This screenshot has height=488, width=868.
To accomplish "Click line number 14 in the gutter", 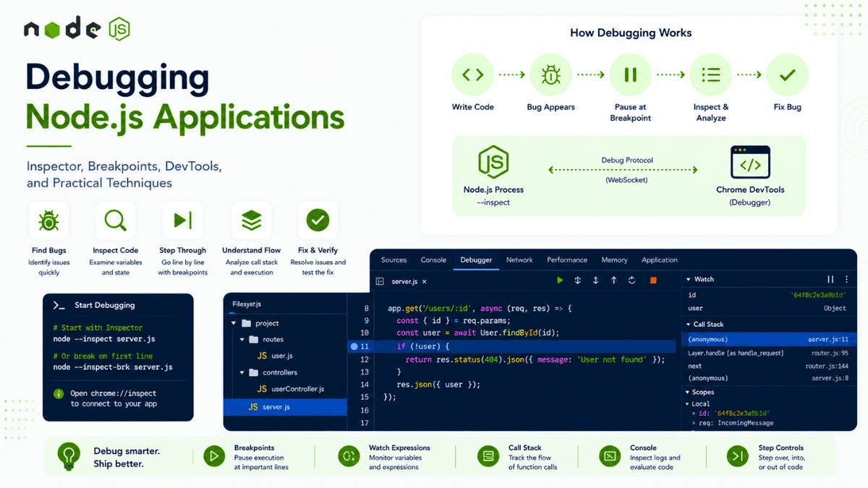I will click(x=364, y=385).
